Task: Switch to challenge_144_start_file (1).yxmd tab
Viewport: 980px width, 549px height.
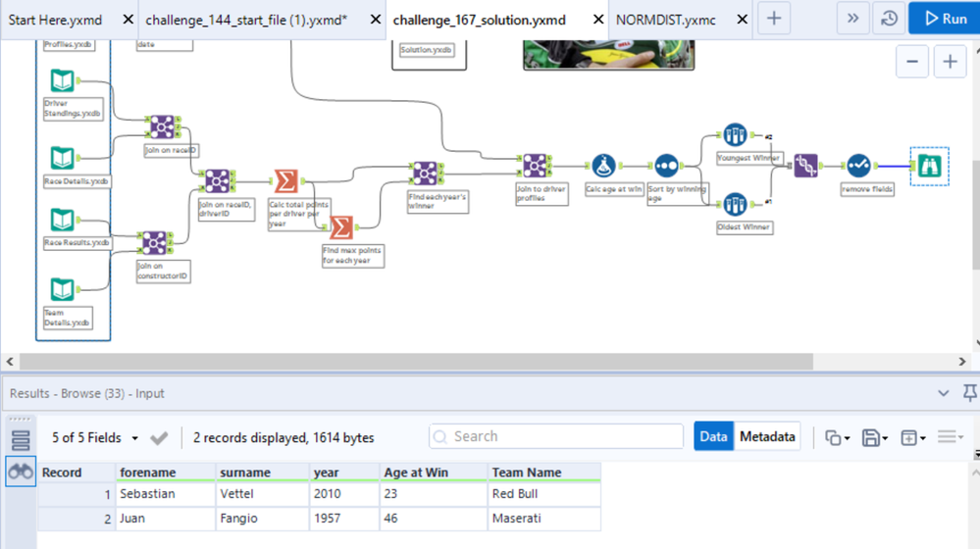Action: click(x=246, y=20)
